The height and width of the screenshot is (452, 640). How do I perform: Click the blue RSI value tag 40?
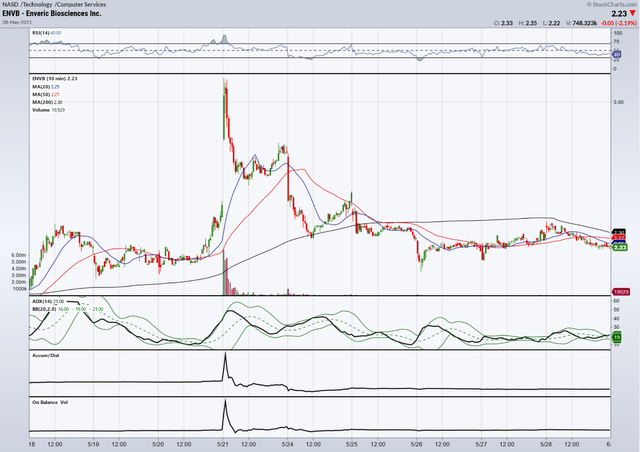pos(617,54)
